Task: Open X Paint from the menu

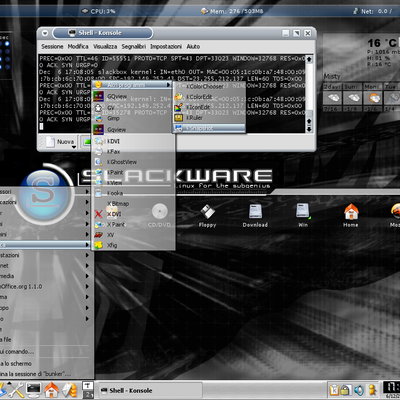Action: pos(133,224)
